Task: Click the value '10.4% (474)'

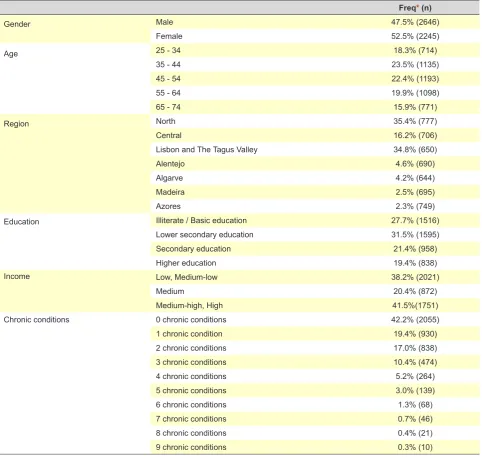Action: pos(415,362)
